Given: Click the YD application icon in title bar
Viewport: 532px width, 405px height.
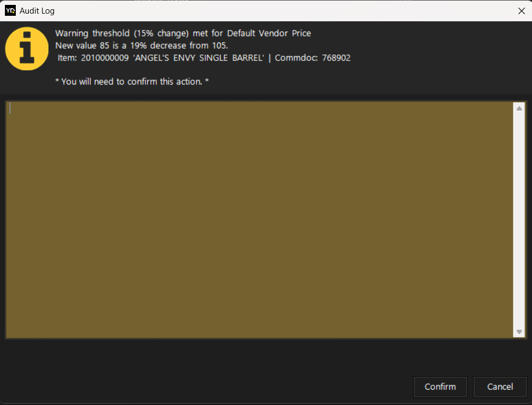Looking at the screenshot, I should click(x=10, y=10).
